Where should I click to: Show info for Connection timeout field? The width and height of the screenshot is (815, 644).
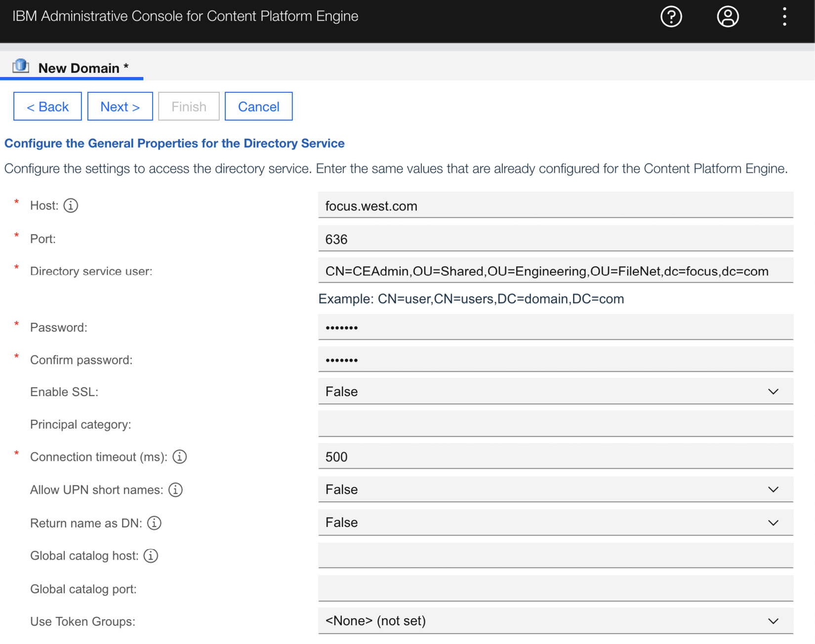pyautogui.click(x=180, y=457)
